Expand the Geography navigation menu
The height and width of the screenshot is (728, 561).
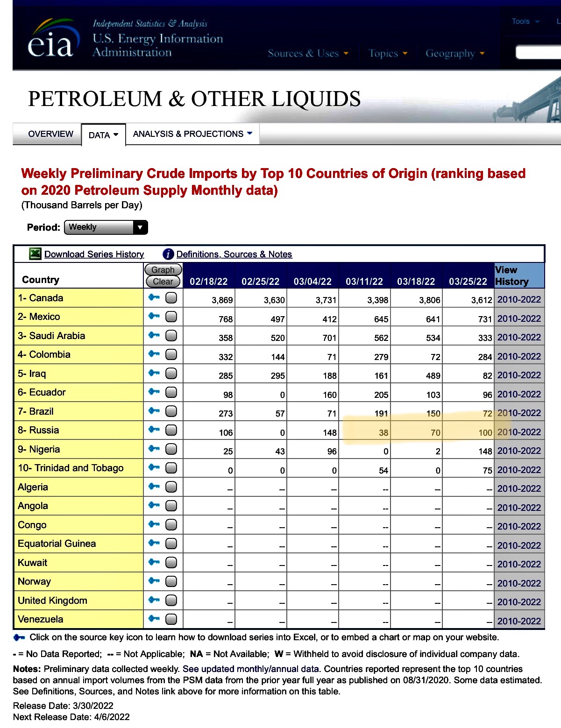(454, 54)
